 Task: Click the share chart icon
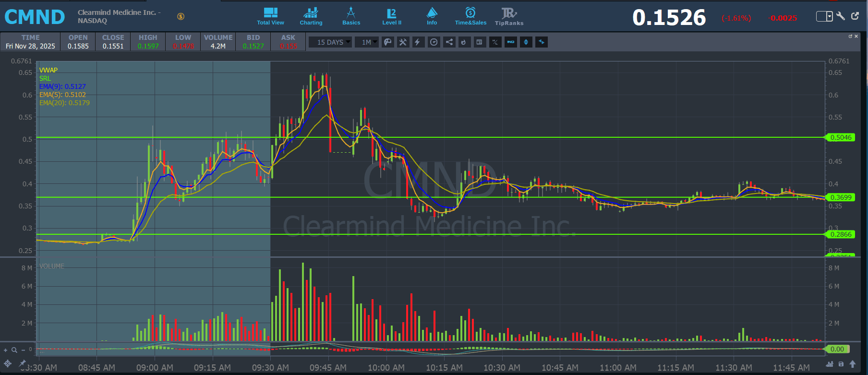pyautogui.click(x=449, y=42)
